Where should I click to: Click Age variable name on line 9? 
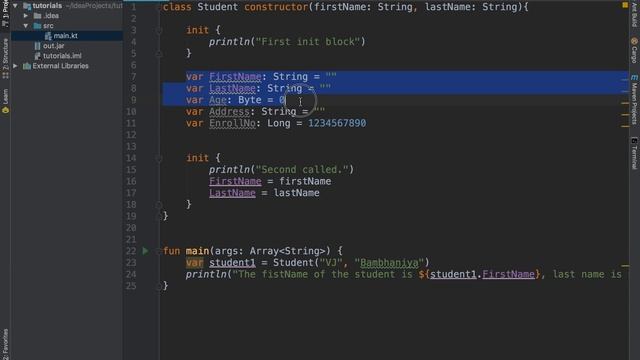(218, 100)
